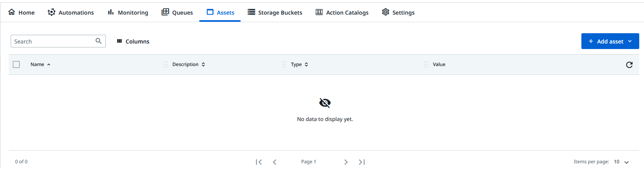Open the Columns chooser
This screenshot has height=170, width=644.
133,42
